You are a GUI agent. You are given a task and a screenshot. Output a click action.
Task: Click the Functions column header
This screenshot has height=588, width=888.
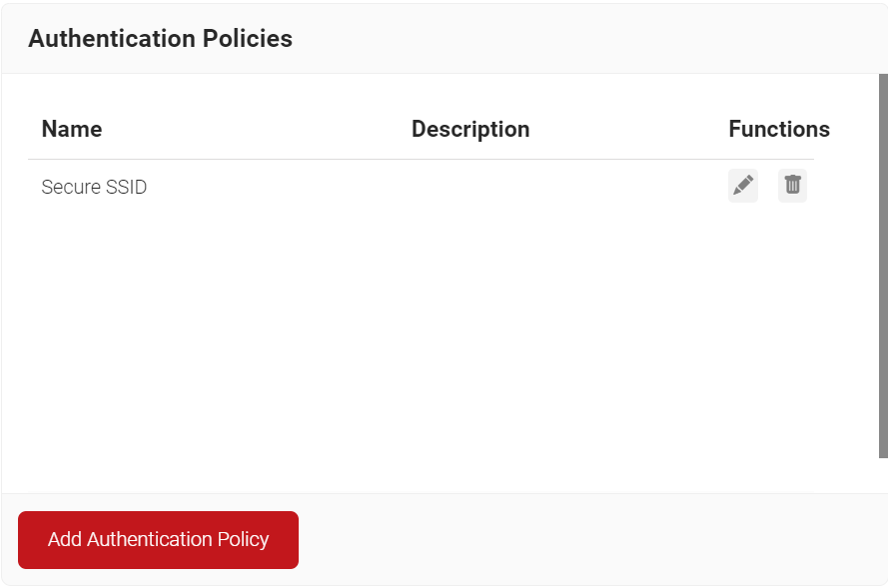(779, 129)
